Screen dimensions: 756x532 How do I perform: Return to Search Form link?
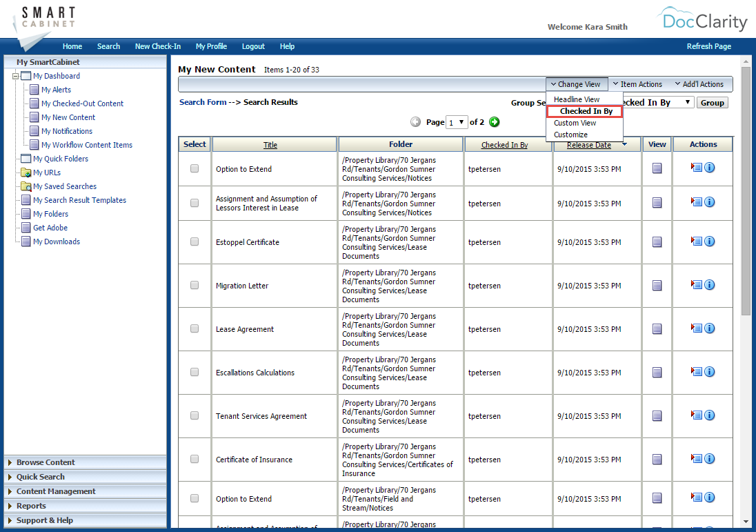(203, 102)
